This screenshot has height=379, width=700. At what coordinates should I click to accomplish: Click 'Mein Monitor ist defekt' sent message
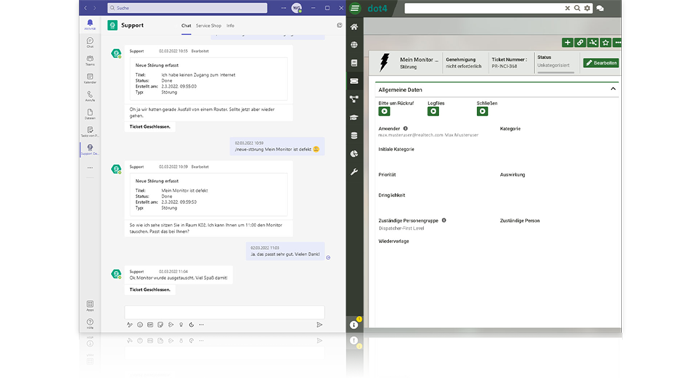[x=277, y=147]
